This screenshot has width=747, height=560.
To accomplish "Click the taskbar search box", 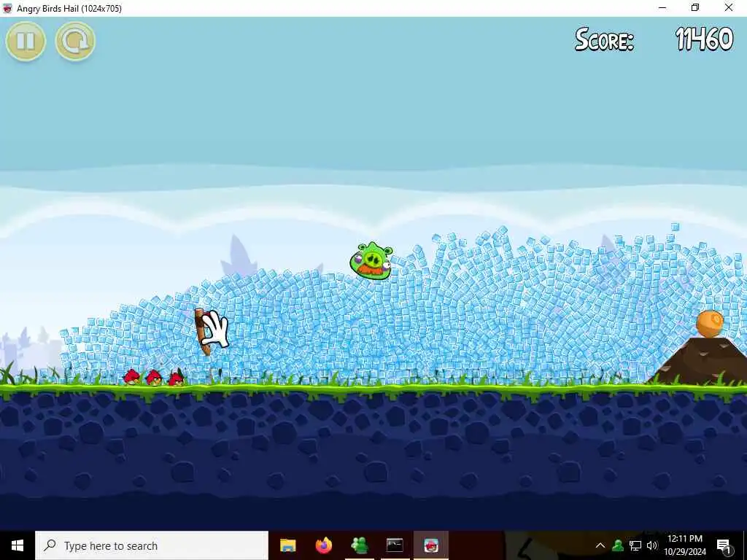I will tap(152, 545).
